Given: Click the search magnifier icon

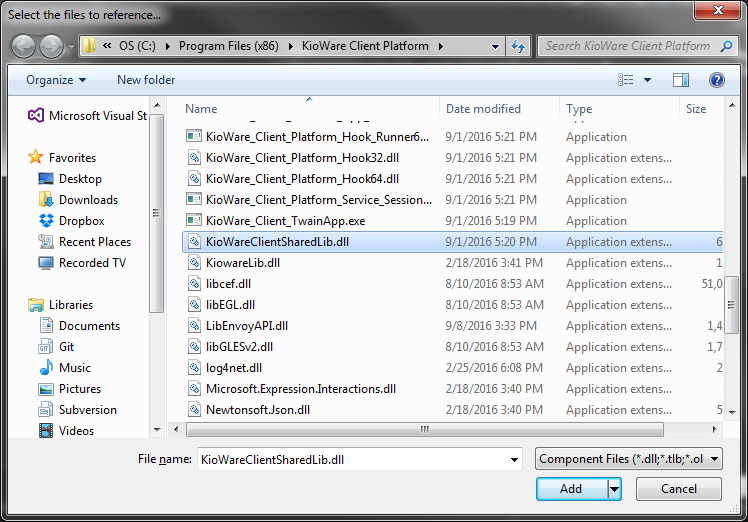Looking at the screenshot, I should [727, 46].
